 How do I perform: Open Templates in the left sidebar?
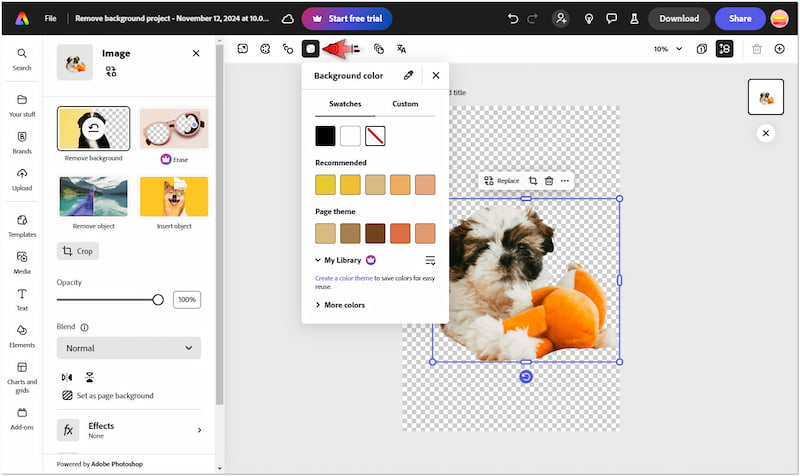coord(22,225)
